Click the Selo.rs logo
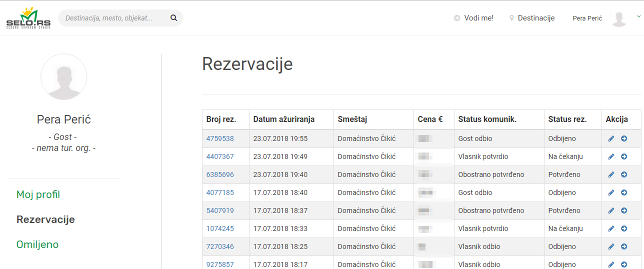 [x=28, y=18]
